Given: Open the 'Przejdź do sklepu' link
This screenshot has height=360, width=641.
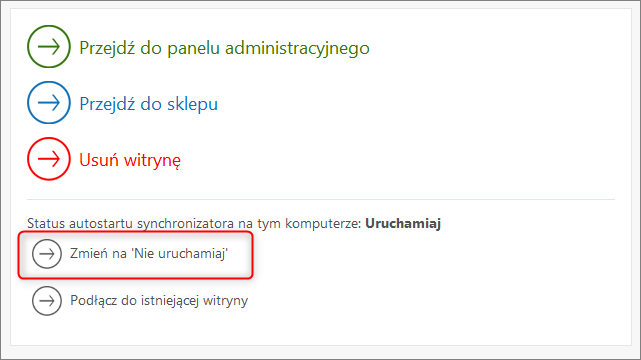Looking at the screenshot, I should point(148,104).
